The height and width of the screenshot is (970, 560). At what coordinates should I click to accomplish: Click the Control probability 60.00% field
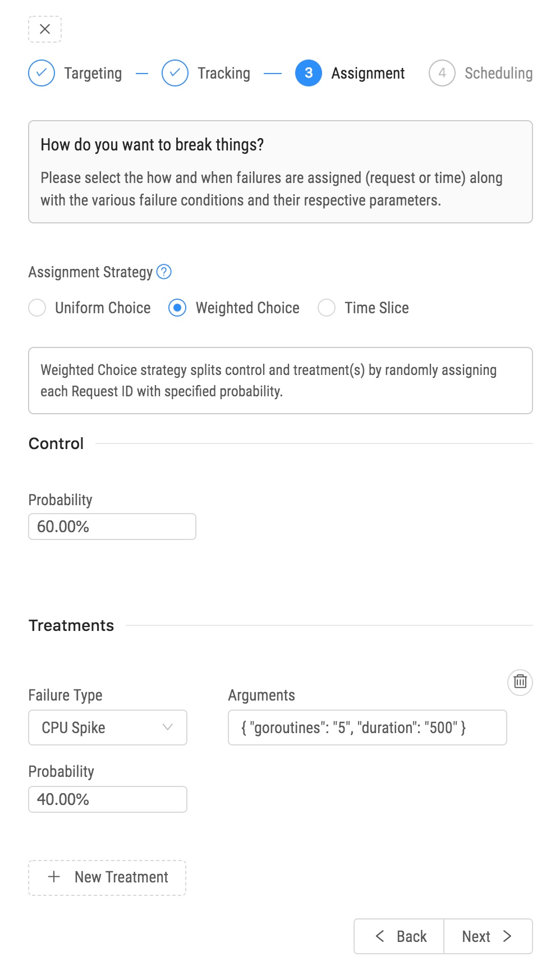[x=112, y=527]
